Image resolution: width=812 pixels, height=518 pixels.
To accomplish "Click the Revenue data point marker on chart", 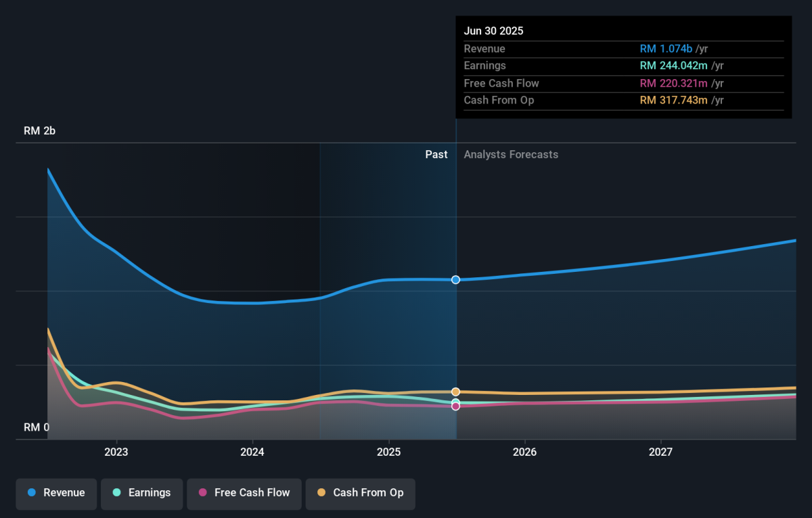I will point(456,280).
